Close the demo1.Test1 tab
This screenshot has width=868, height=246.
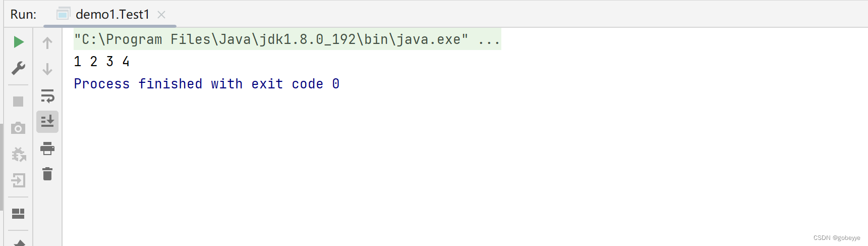[x=161, y=15]
